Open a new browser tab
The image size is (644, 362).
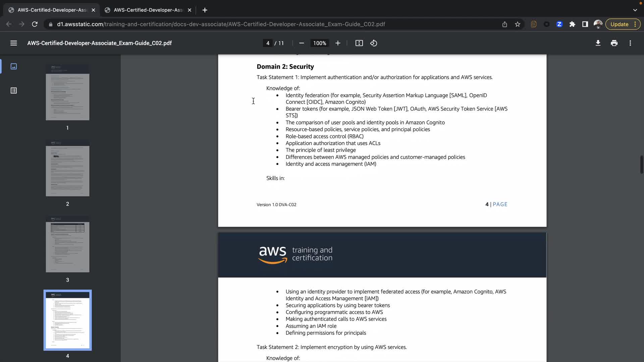tap(205, 10)
